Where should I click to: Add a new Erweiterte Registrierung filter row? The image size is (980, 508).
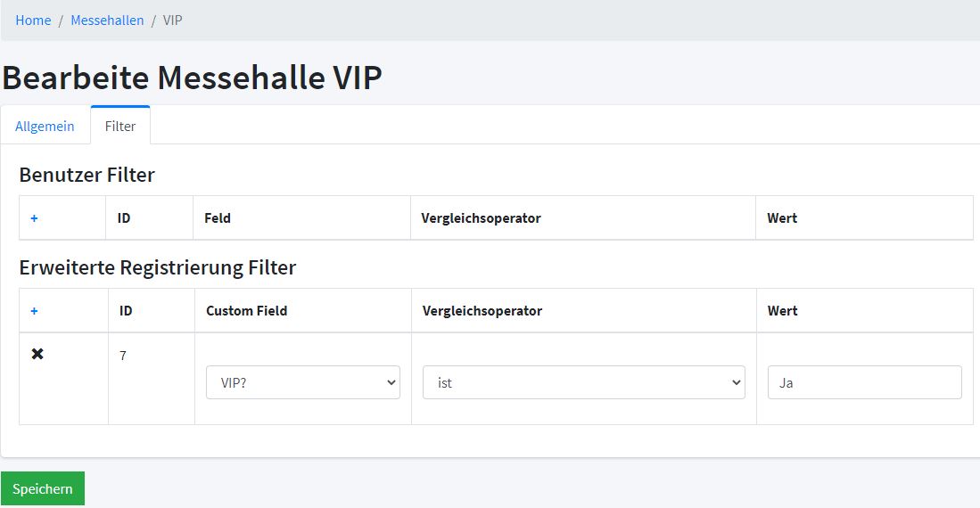tap(34, 311)
